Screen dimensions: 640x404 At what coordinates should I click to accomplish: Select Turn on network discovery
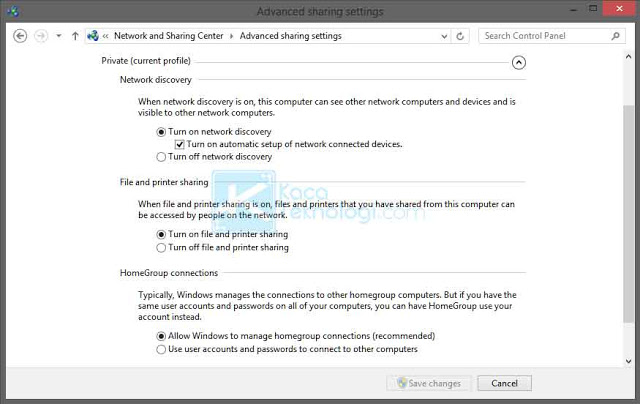click(162, 132)
